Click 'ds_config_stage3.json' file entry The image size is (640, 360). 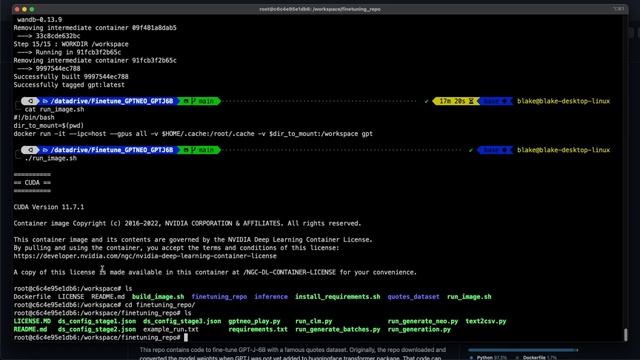click(x=182, y=321)
